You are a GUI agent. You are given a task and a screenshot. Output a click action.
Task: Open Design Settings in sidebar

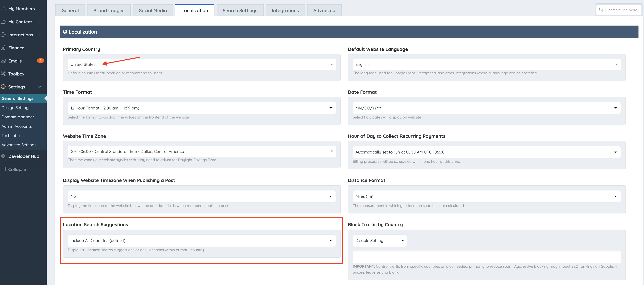pyautogui.click(x=16, y=108)
